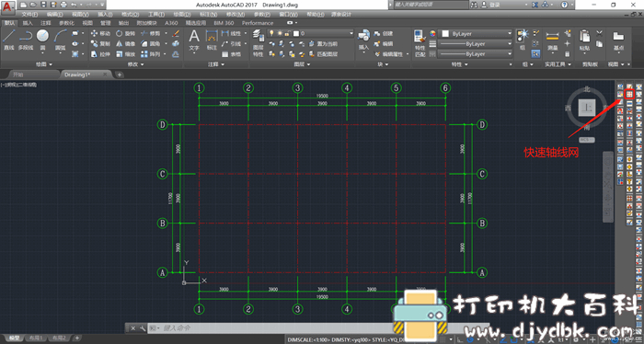Open the linetype ByLayer dropdown
Image resolution: width=644 pixels, height=344 pixels.
tap(476, 53)
